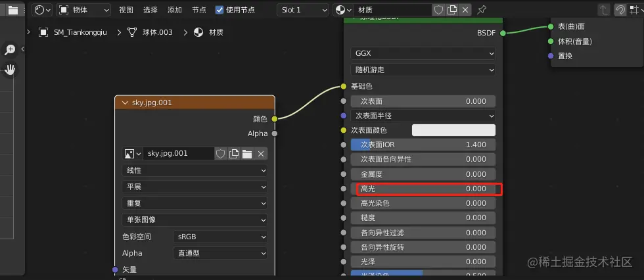Toggle the snap magnet icon

coord(620,10)
